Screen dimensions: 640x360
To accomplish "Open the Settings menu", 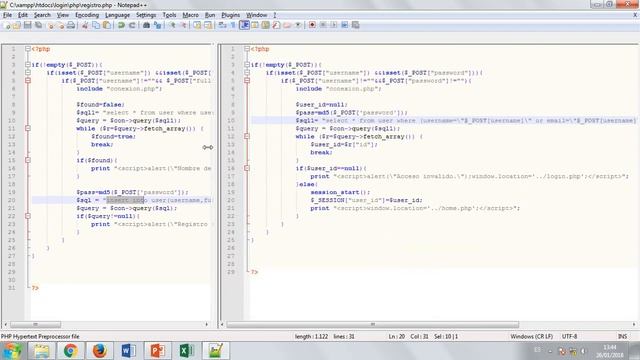I will 146,15.
